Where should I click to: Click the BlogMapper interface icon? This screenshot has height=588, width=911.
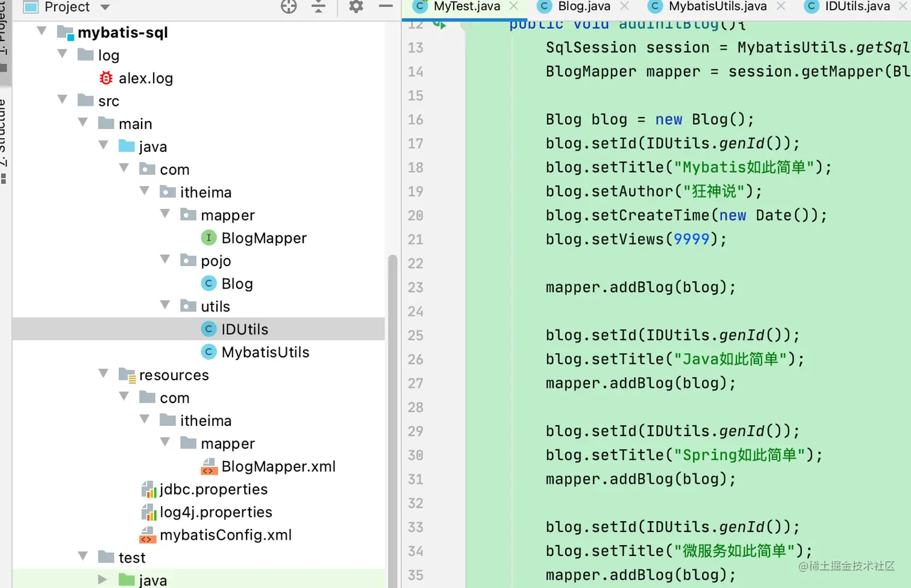(208, 238)
